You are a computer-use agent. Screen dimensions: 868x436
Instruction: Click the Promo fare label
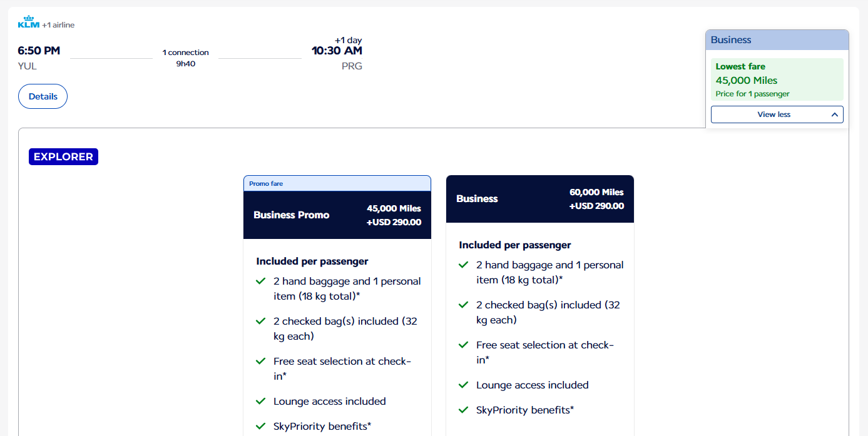pyautogui.click(x=266, y=184)
